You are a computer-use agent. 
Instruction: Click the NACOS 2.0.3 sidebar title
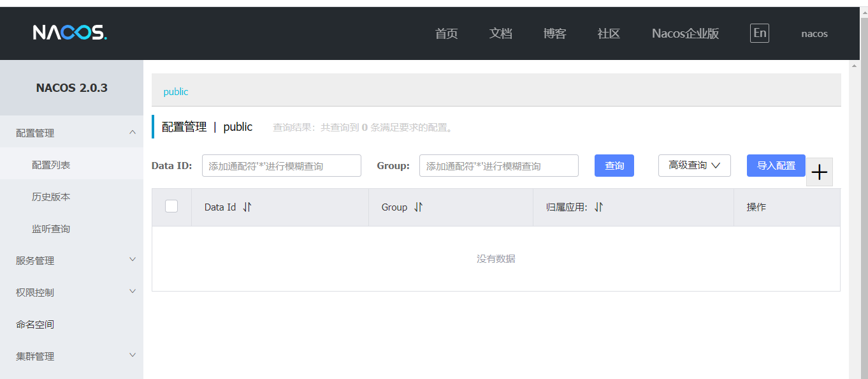[x=72, y=87]
